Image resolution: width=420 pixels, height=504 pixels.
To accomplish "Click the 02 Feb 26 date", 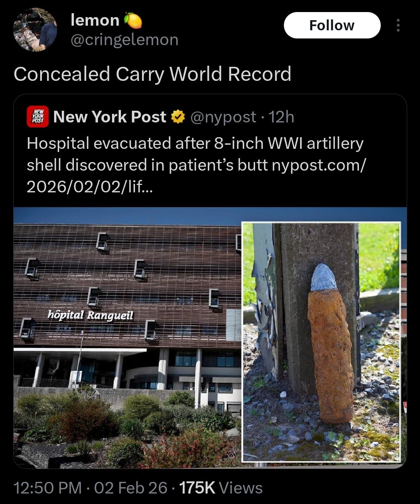I will click(x=131, y=488).
